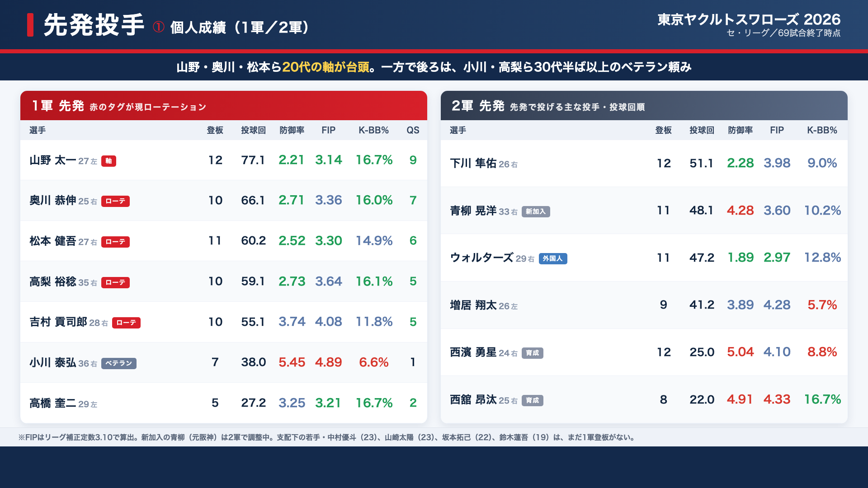The height and width of the screenshot is (488, 868).
Task: Click the 2軍 table K-BB% column header
Action: [822, 130]
